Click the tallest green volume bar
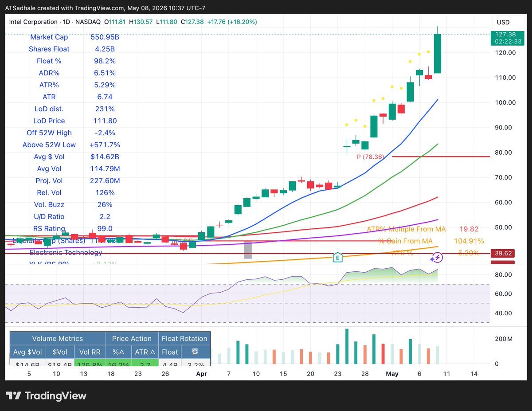Screen dimensions: 532x411 347,347
